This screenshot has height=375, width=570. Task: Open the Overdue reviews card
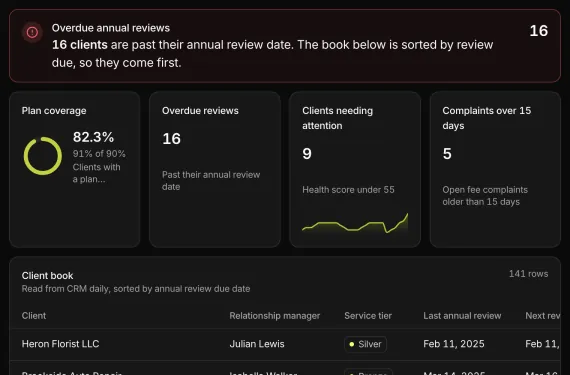tap(215, 169)
